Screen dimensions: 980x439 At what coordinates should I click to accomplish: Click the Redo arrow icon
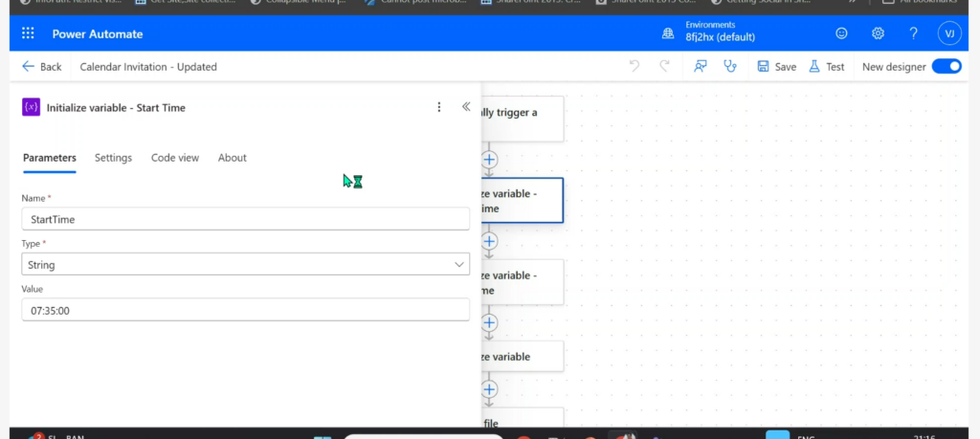665,66
